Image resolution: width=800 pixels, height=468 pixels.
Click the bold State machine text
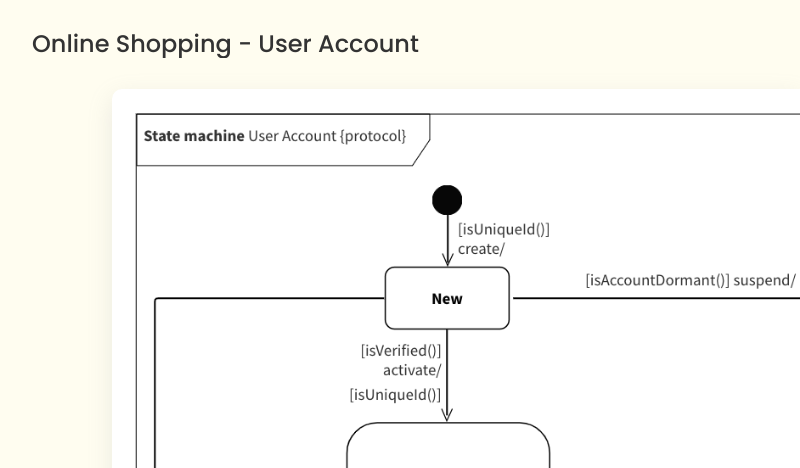pos(193,135)
